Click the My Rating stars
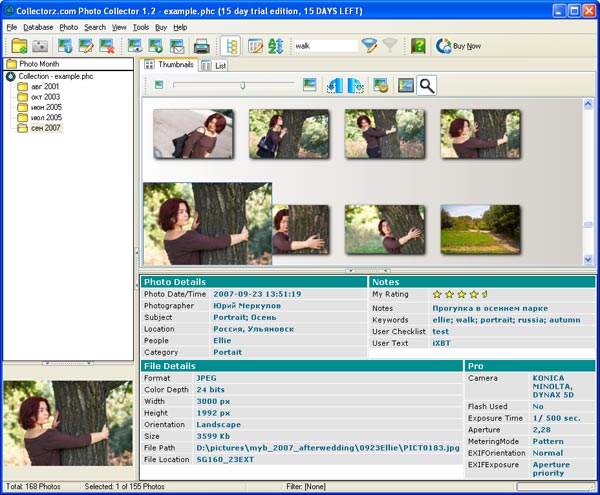The height and width of the screenshot is (495, 600). (x=459, y=295)
